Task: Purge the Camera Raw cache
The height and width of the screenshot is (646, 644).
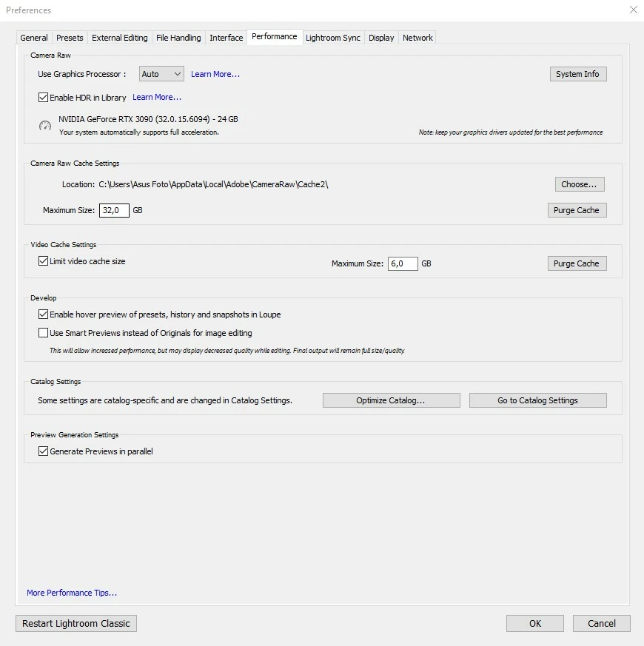Action: 577,210
